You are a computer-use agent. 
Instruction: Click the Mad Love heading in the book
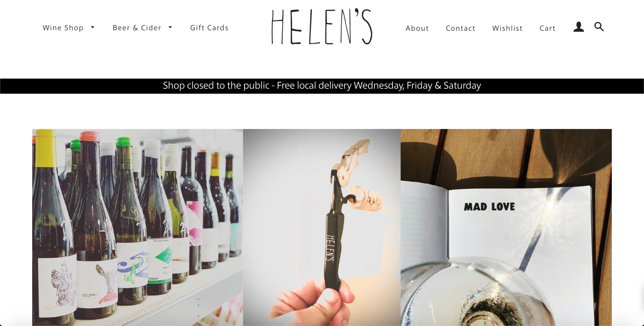point(489,207)
